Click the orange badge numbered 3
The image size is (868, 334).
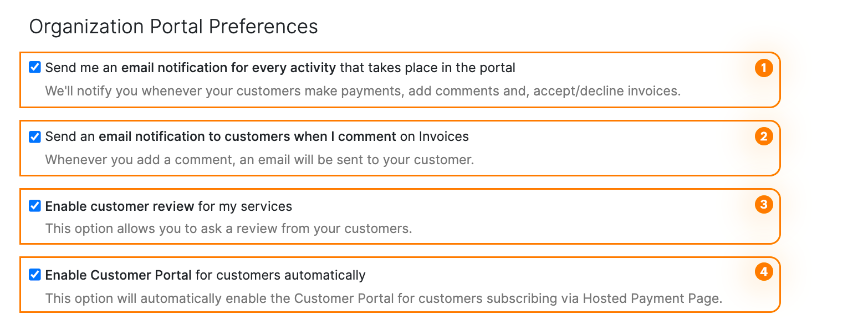pyautogui.click(x=764, y=204)
